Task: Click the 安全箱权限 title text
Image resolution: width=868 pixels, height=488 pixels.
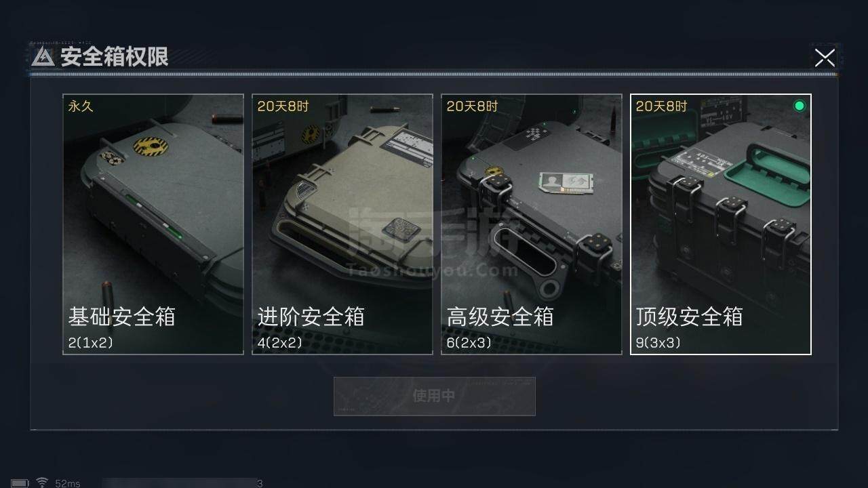Action: (114, 57)
